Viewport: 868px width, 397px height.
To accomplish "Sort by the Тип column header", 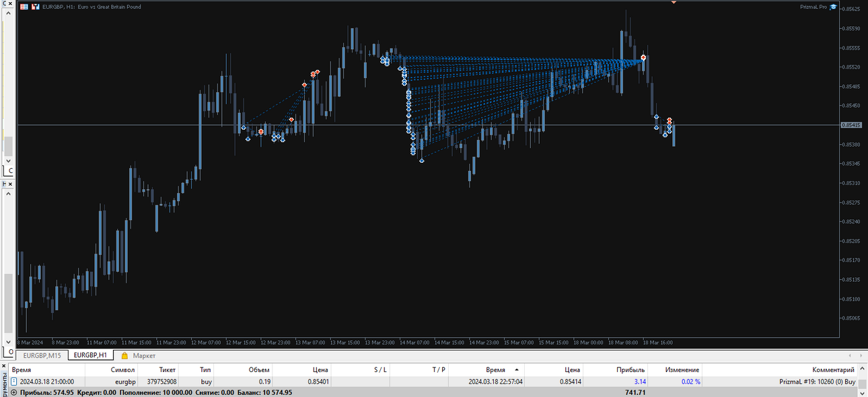I will 196,370.
